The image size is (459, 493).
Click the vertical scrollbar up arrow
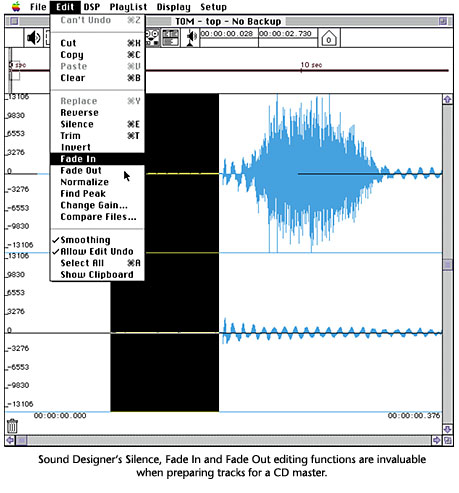pyautogui.click(x=447, y=99)
